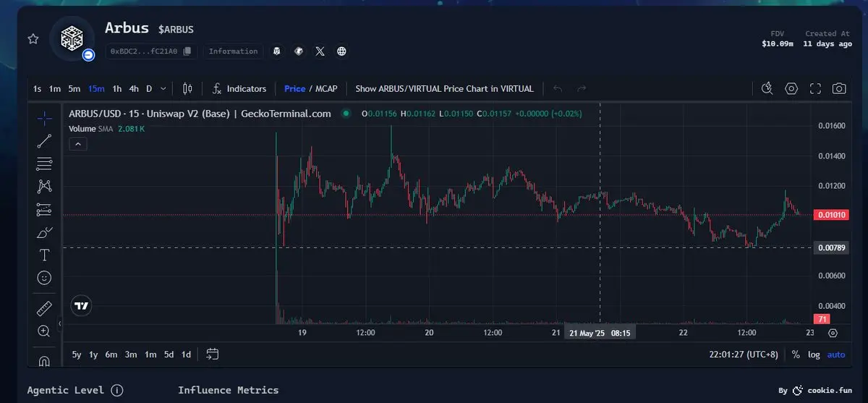Show ARBUS/VIRTUAL price chart in VIRTUAL
Image resolution: width=868 pixels, height=403 pixels.
[x=444, y=89]
